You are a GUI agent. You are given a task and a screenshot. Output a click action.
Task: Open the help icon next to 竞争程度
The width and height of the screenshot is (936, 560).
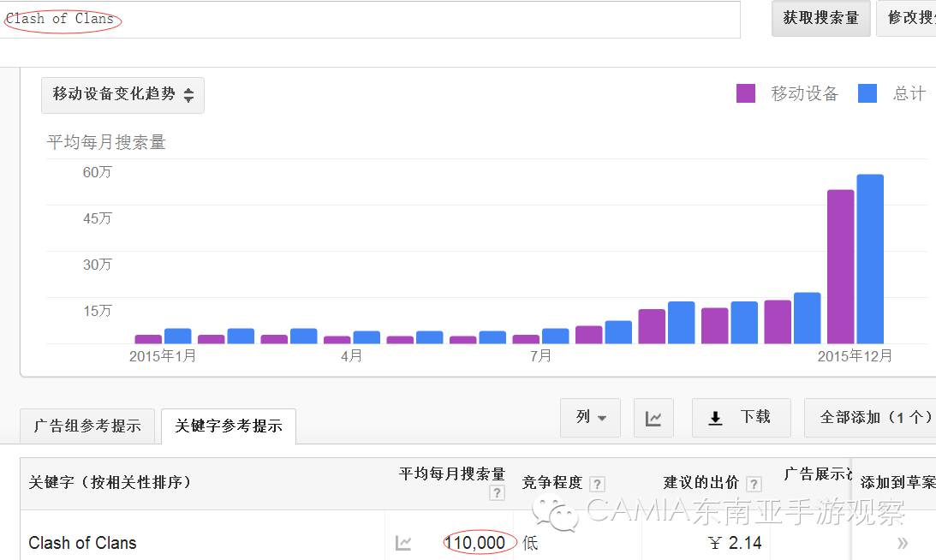(597, 483)
